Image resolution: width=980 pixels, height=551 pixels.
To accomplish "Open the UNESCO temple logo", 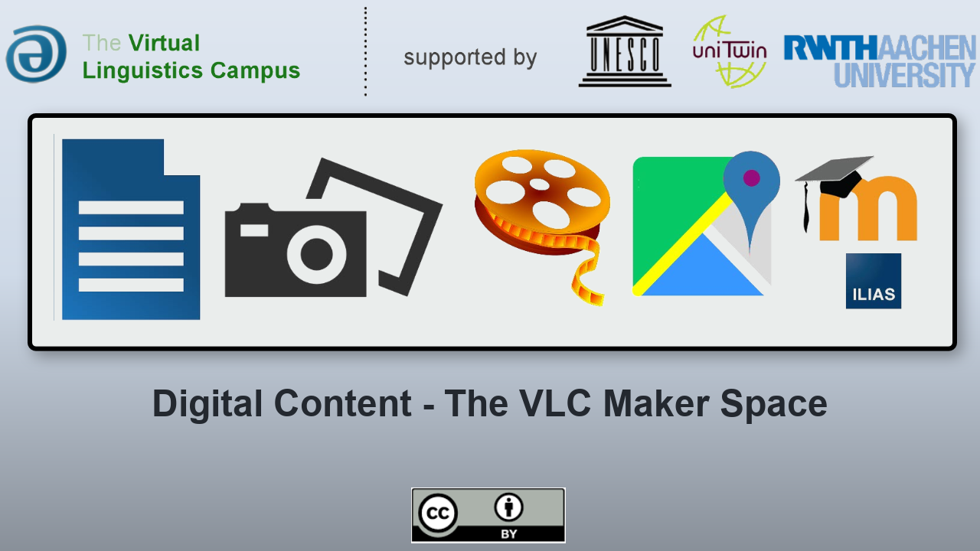I will click(625, 51).
